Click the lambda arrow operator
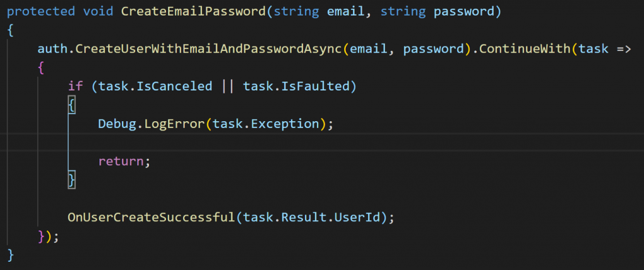Image resolution: width=644 pixels, height=270 pixels. pos(623,49)
